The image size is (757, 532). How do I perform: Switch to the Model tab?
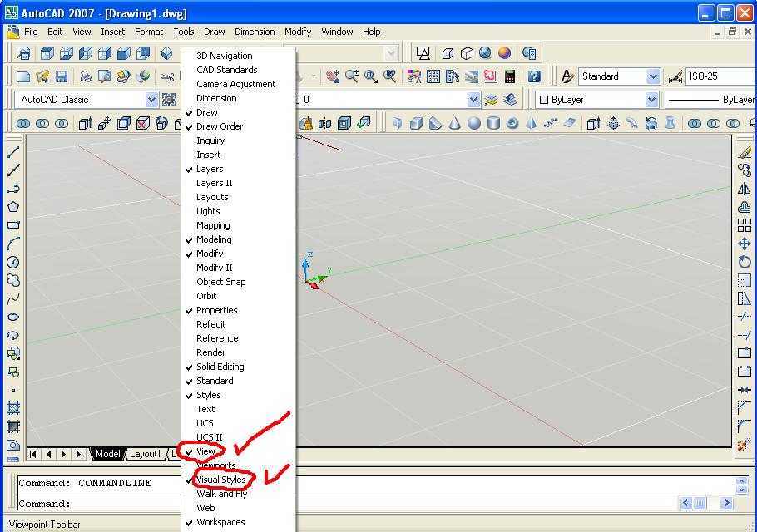pos(107,454)
